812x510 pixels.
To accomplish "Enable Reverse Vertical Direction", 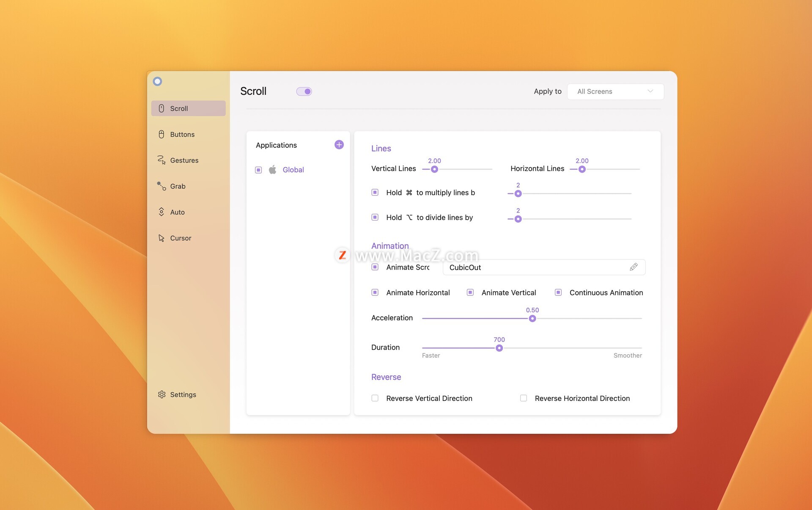I will click(375, 398).
